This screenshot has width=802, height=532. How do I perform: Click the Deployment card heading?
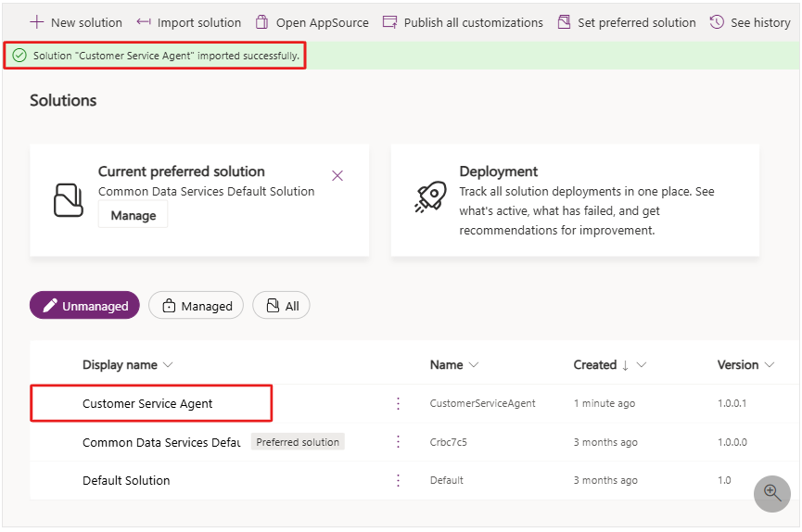pyautogui.click(x=498, y=171)
